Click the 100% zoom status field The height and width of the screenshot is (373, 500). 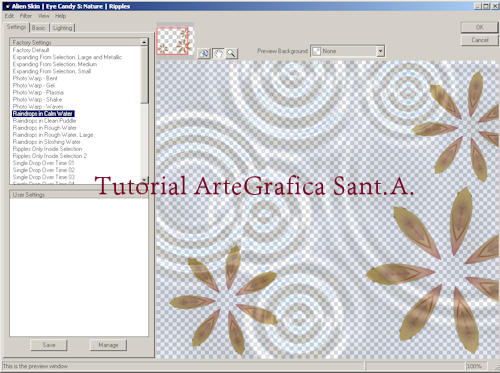coord(476,366)
